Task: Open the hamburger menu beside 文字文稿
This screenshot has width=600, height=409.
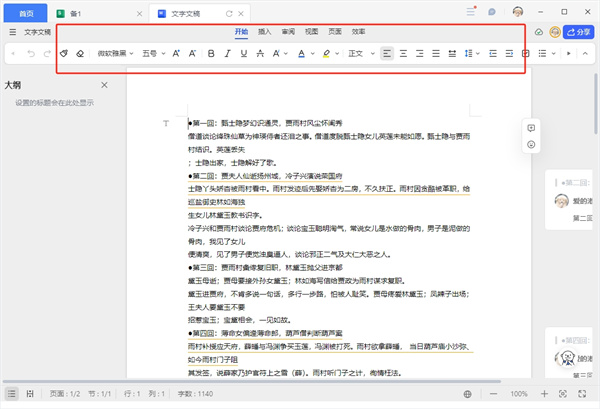Action: tap(13, 32)
